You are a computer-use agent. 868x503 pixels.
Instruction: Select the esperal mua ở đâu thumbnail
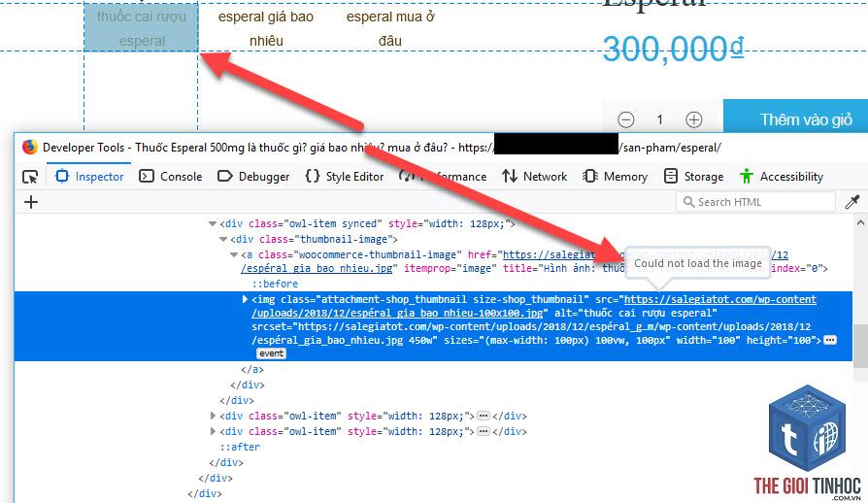390,27
